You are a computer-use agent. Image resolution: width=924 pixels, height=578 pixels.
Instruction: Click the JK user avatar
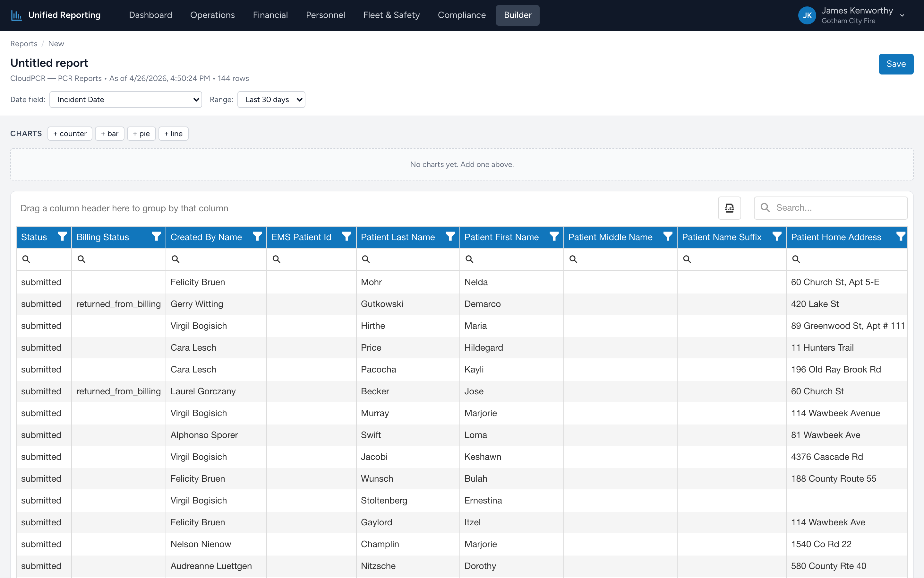click(x=807, y=15)
